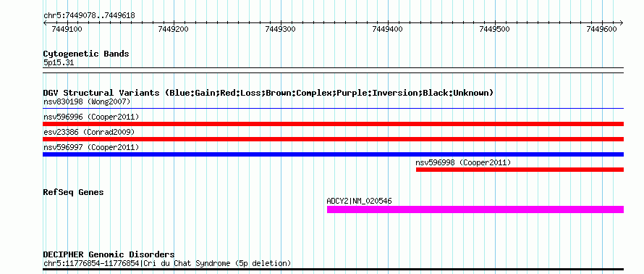This screenshot has width=644, height=274.
Task: Click the short red bar under nsv596998
Action: click(520, 170)
